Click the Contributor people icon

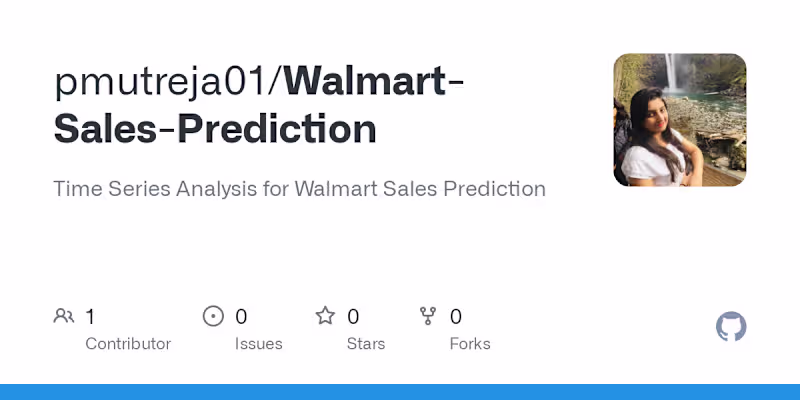pyautogui.click(x=64, y=317)
